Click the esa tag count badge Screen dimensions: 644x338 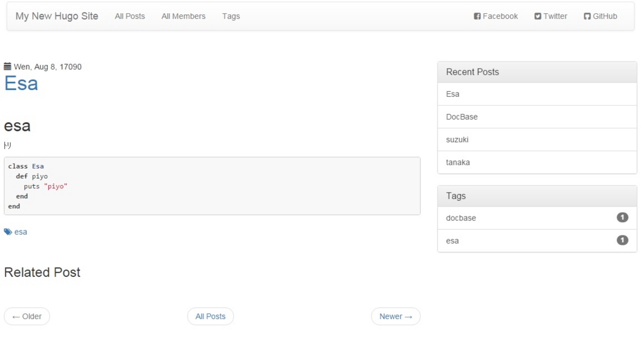point(622,240)
